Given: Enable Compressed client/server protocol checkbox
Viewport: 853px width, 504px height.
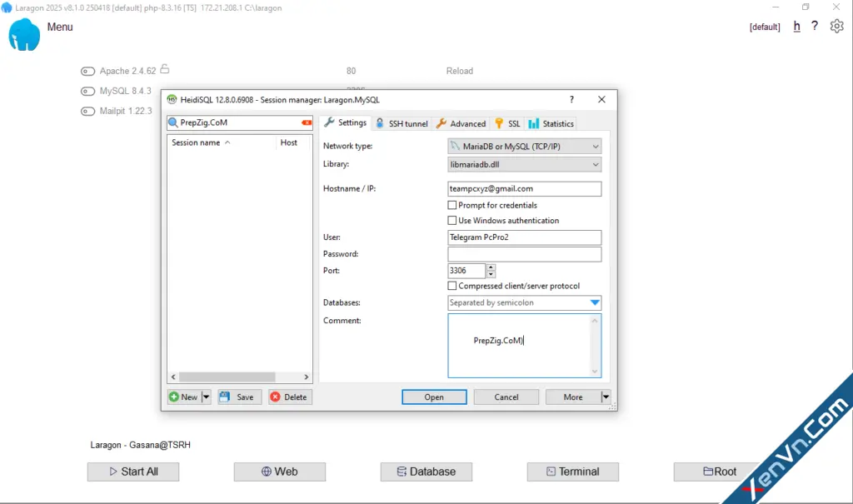Looking at the screenshot, I should point(452,286).
